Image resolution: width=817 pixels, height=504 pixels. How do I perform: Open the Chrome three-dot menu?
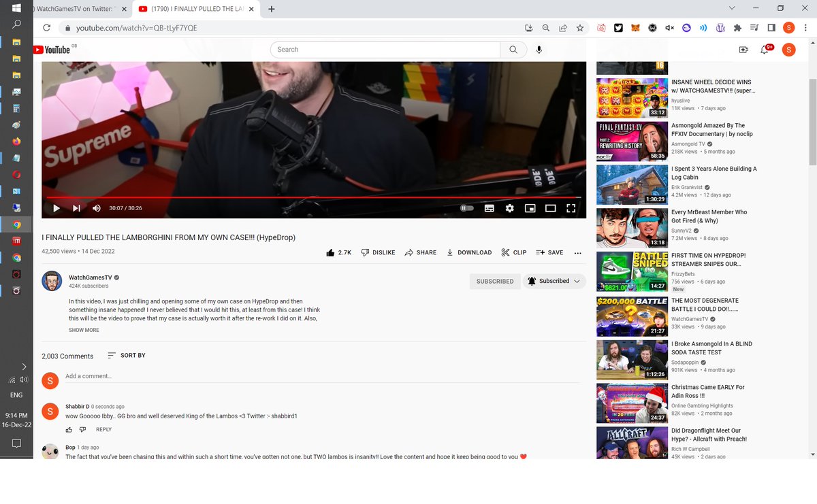click(805, 28)
